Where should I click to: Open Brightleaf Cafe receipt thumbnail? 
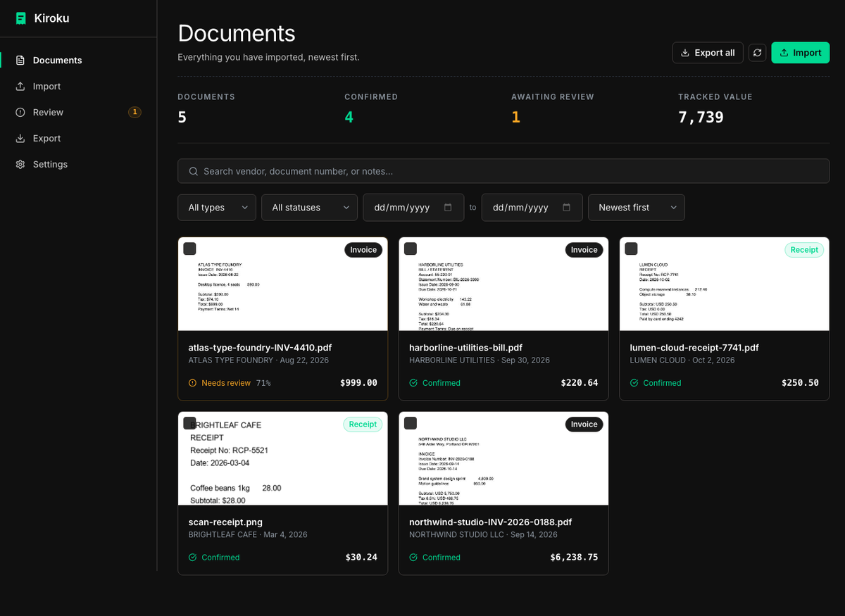[x=283, y=458]
